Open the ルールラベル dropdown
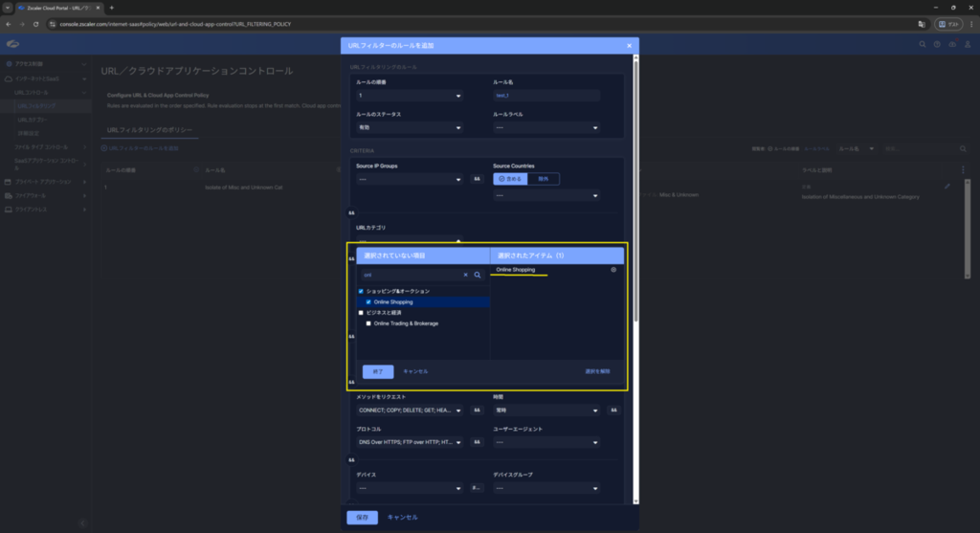This screenshot has width=980, height=533. click(x=546, y=127)
